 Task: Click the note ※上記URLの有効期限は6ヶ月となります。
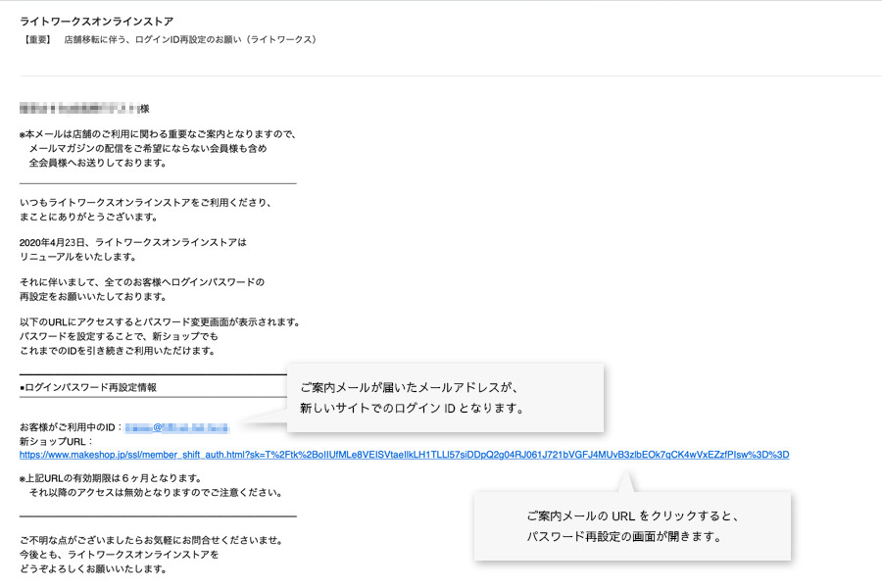click(111, 478)
